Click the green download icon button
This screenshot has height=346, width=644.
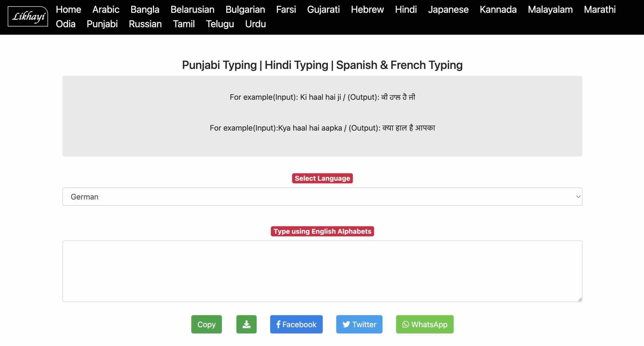click(246, 324)
